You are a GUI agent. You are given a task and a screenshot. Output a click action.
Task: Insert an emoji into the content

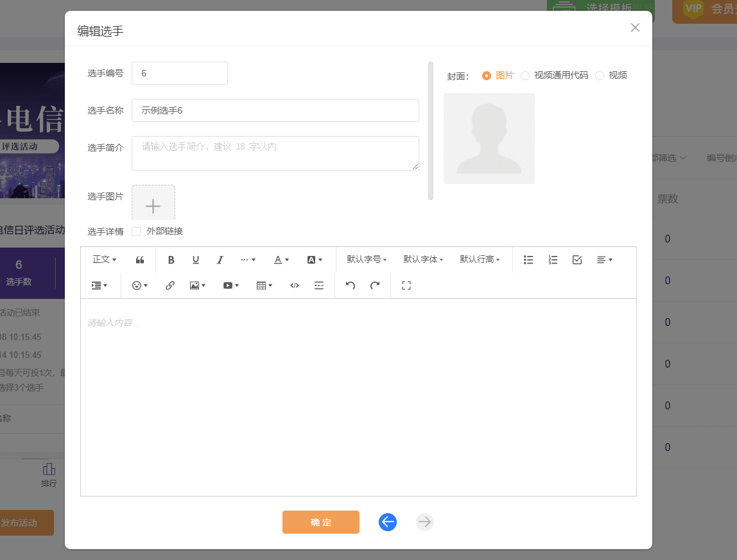click(x=137, y=285)
